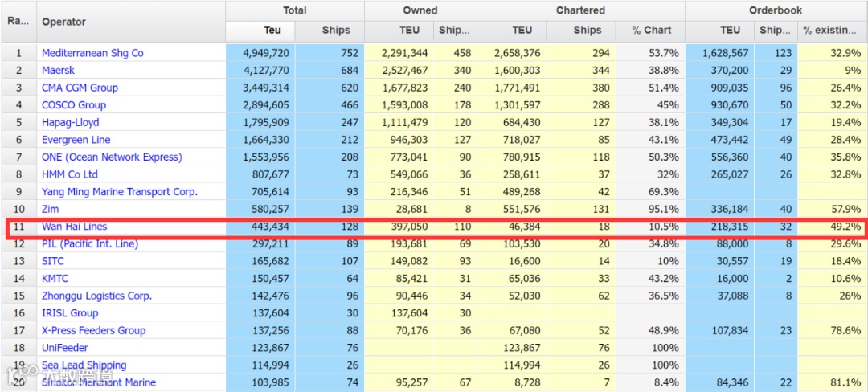Select CMA CGM chartered ships 380
868x392 pixels.
click(x=600, y=88)
